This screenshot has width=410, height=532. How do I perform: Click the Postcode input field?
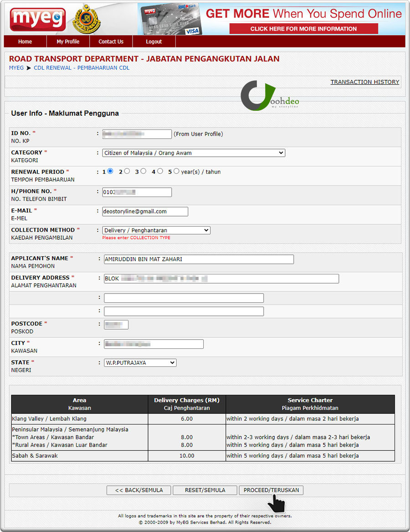(x=116, y=325)
